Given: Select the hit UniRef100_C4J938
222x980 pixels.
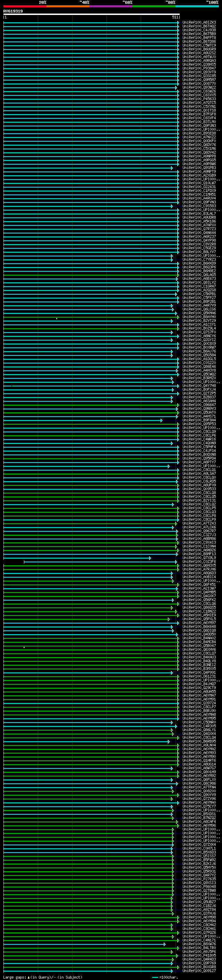Looking at the screenshot, I should coord(199,30).
